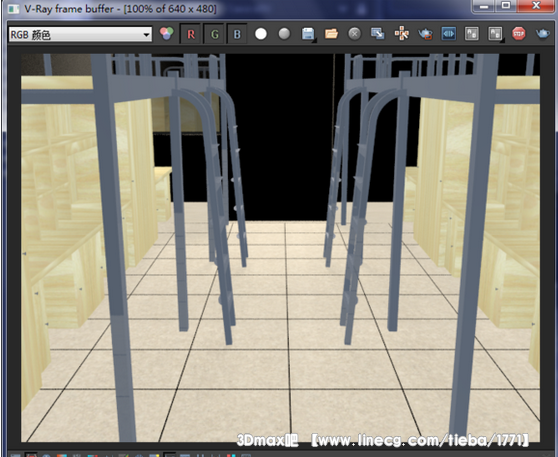This screenshot has height=457, width=558.
Task: Start render with the rightmost teapot
Action: (543, 34)
